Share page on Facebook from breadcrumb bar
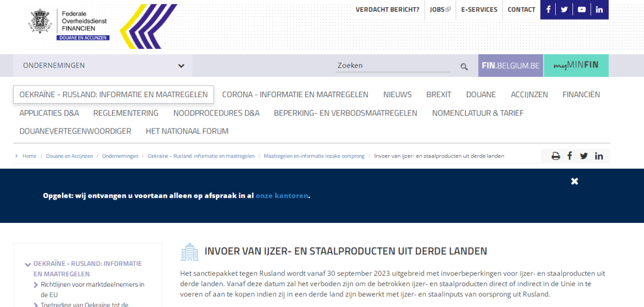The height and width of the screenshot is (307, 644). click(569, 156)
